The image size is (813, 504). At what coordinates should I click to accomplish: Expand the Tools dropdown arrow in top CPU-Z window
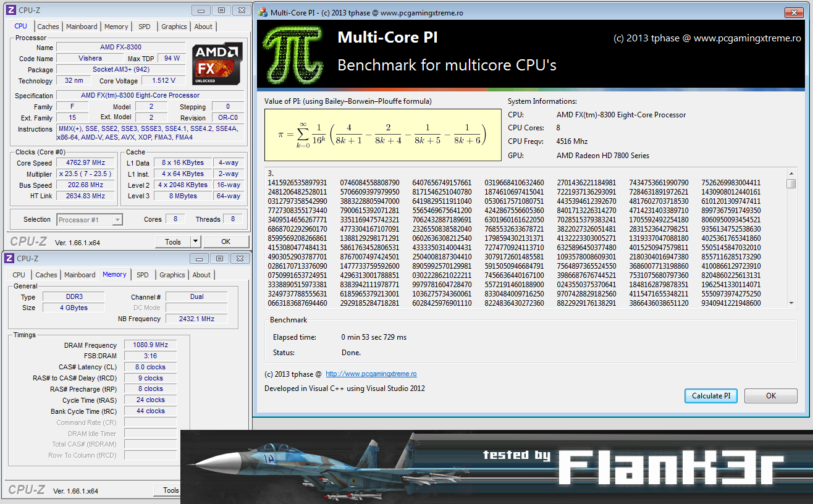click(x=195, y=241)
